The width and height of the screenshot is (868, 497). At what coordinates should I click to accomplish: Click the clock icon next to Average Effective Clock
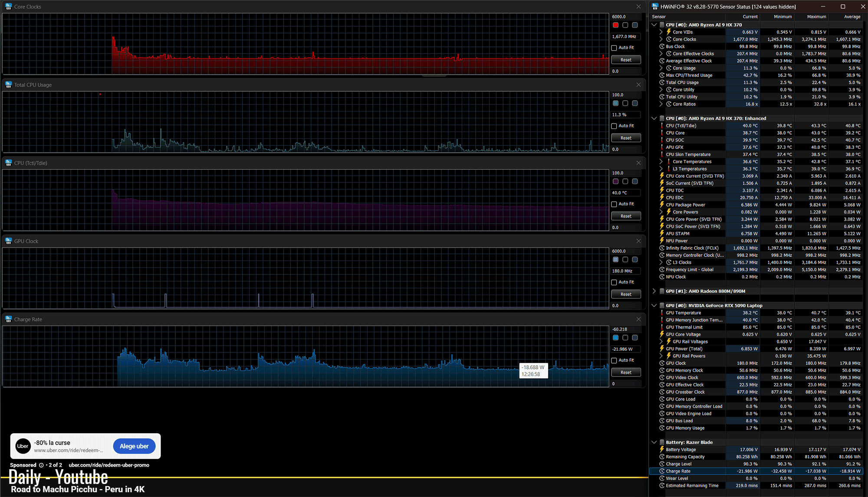tap(662, 61)
